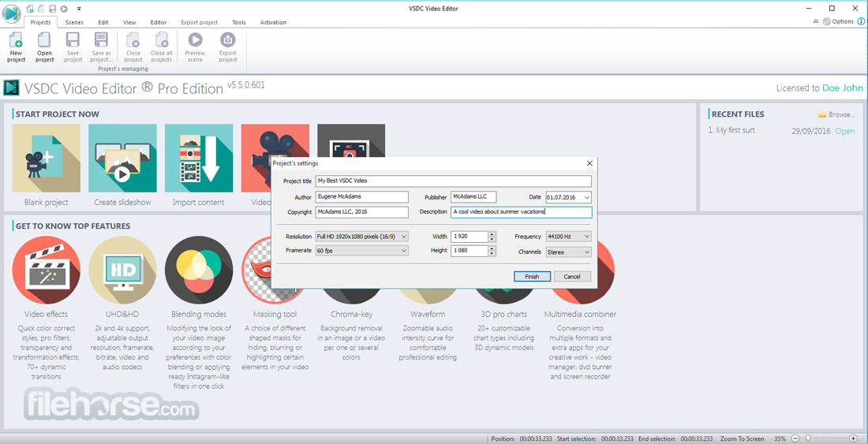Click the Options text in title bar
Screen dimensions: 868x444
(843, 21)
